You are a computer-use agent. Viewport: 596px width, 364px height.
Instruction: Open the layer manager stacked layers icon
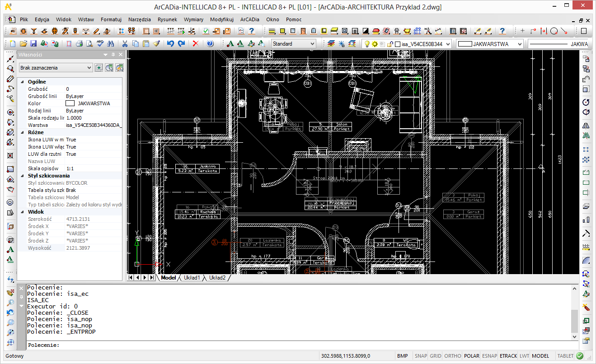331,44
